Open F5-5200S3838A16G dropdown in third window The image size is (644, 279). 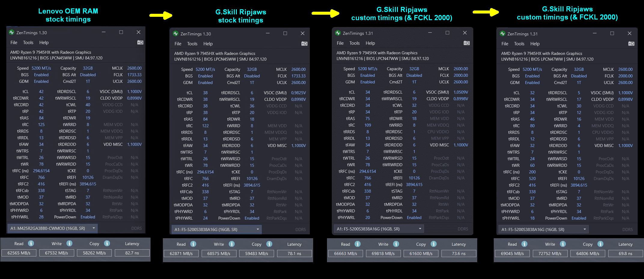pos(379,229)
